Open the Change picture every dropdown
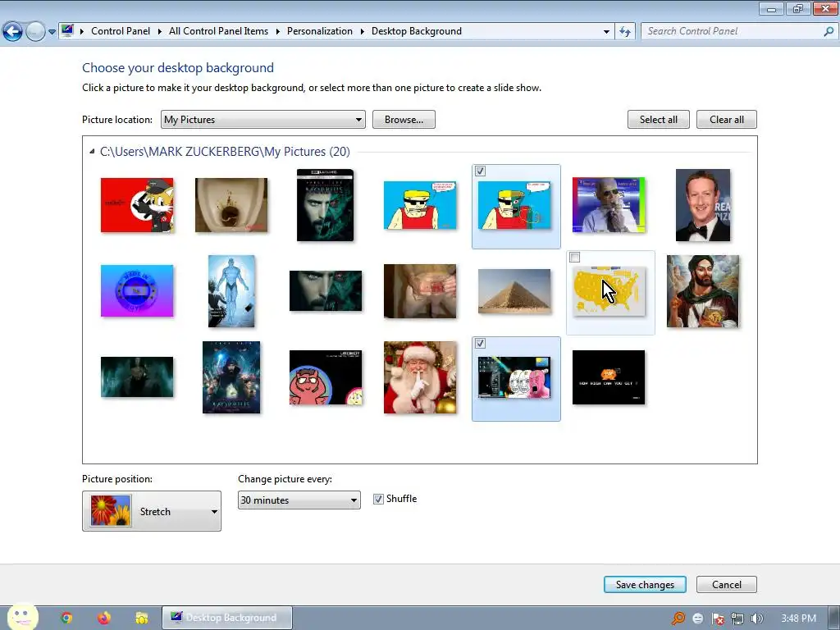Screen dimensions: 840x630 point(299,500)
